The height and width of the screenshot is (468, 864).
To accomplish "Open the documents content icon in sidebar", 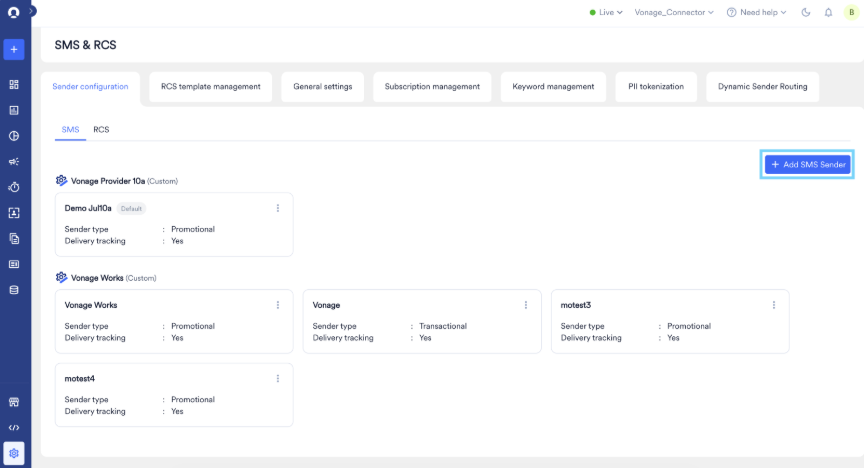I will coord(14,239).
